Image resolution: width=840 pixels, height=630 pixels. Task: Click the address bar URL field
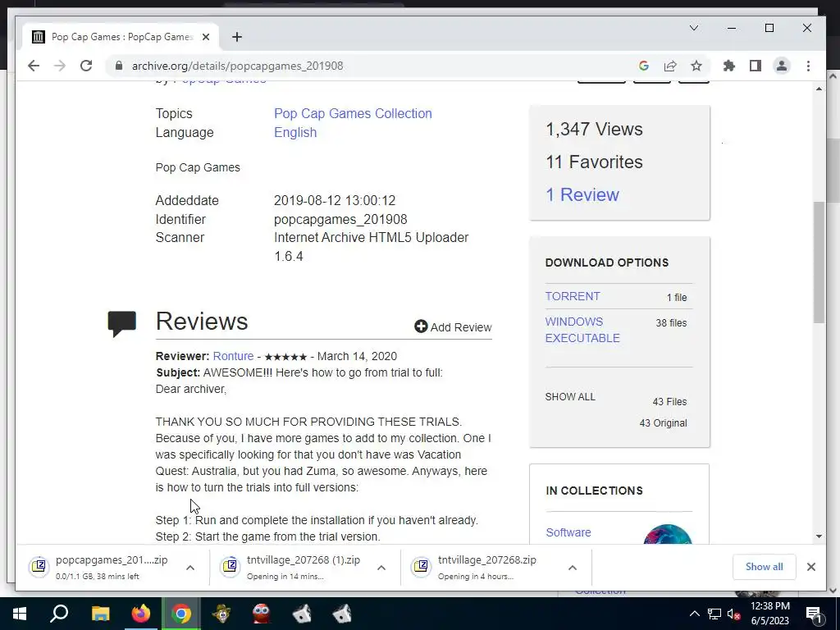tap(375, 66)
